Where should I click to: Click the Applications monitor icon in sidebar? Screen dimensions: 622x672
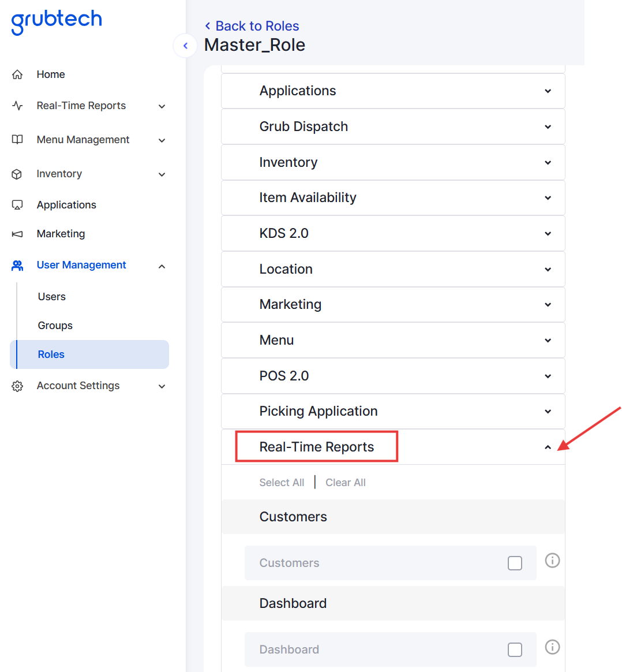coord(17,205)
